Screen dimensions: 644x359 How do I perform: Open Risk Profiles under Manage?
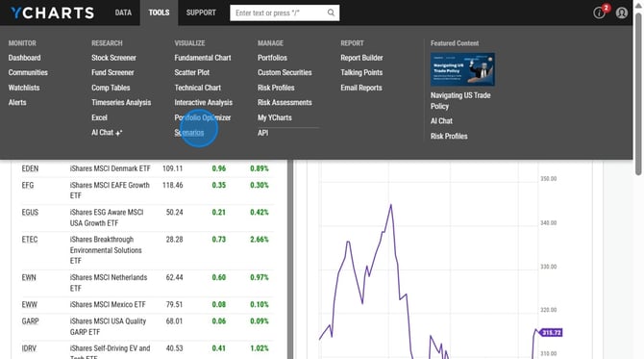click(x=276, y=88)
